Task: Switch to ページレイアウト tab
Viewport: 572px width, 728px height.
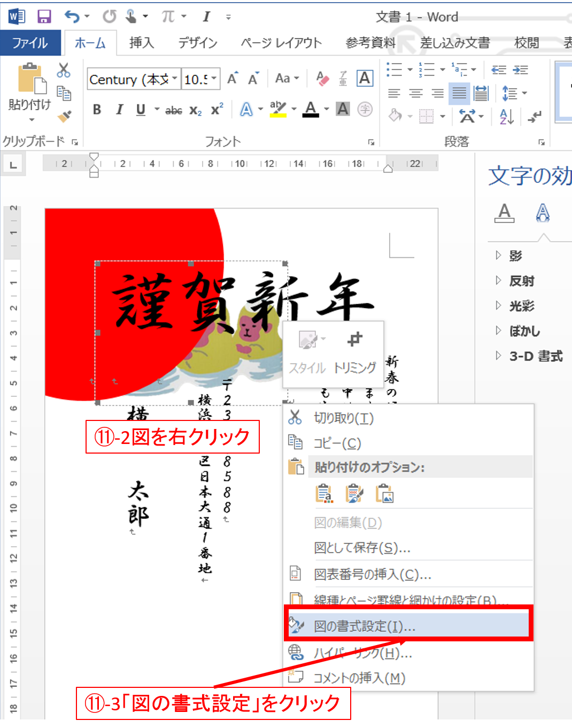Action: coord(281,43)
